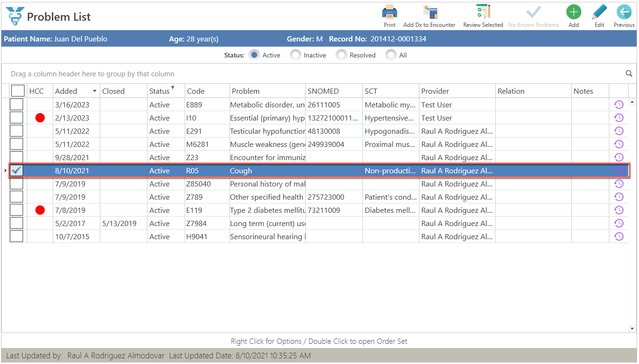Open history for the I10 row
639x364 pixels.
[x=619, y=118]
